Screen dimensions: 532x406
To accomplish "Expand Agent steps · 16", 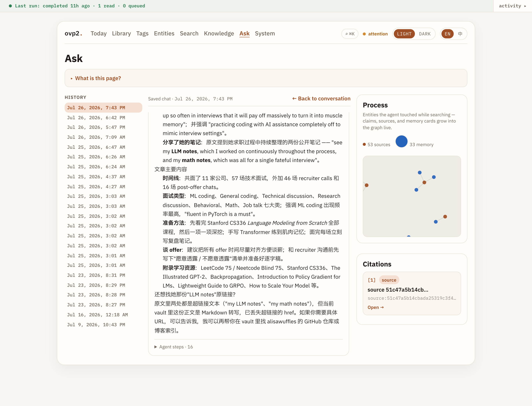I will 173,347.
